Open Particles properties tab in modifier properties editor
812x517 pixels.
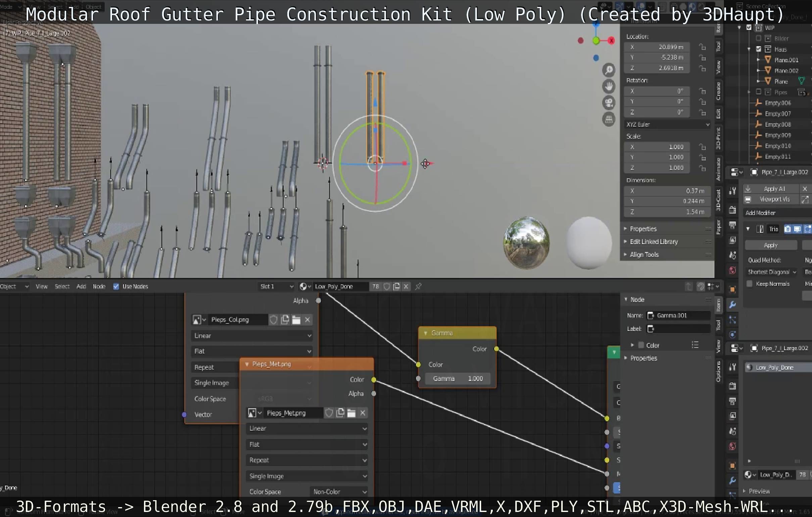[x=732, y=320]
